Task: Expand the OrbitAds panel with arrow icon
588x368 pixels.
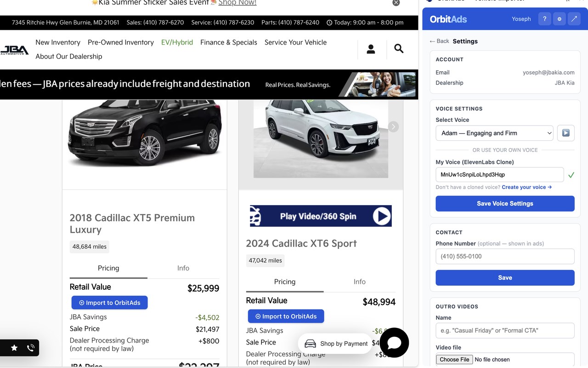Action: [574, 19]
